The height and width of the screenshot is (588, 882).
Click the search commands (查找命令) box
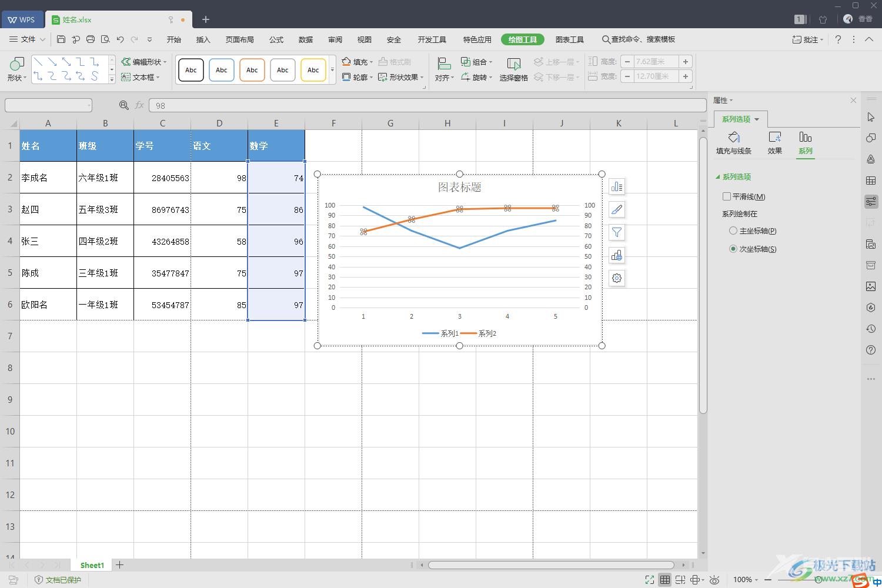pyautogui.click(x=639, y=39)
